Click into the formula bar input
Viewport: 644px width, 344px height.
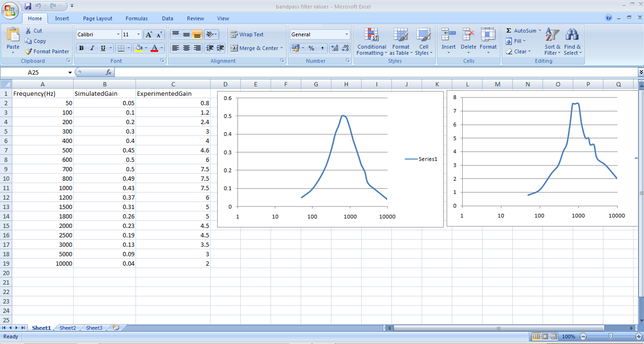[x=376, y=72]
